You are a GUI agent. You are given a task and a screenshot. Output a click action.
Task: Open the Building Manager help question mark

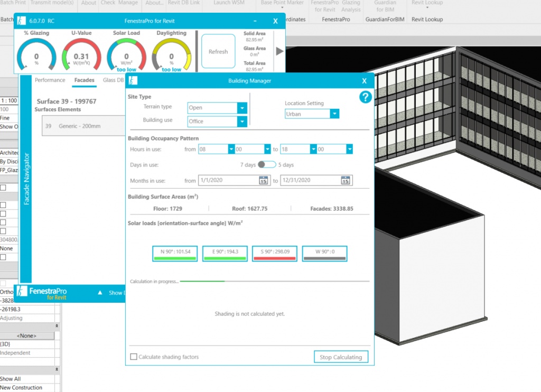click(x=366, y=97)
